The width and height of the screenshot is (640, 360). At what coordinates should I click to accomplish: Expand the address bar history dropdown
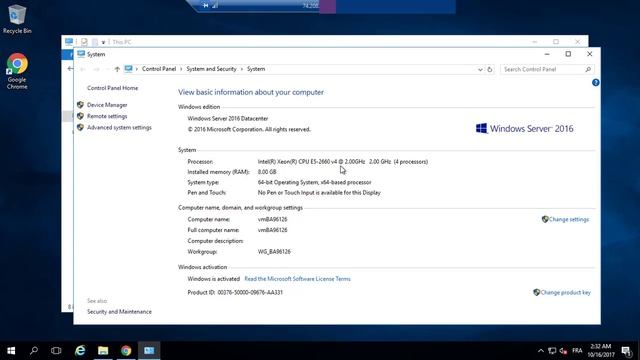[x=480, y=70]
